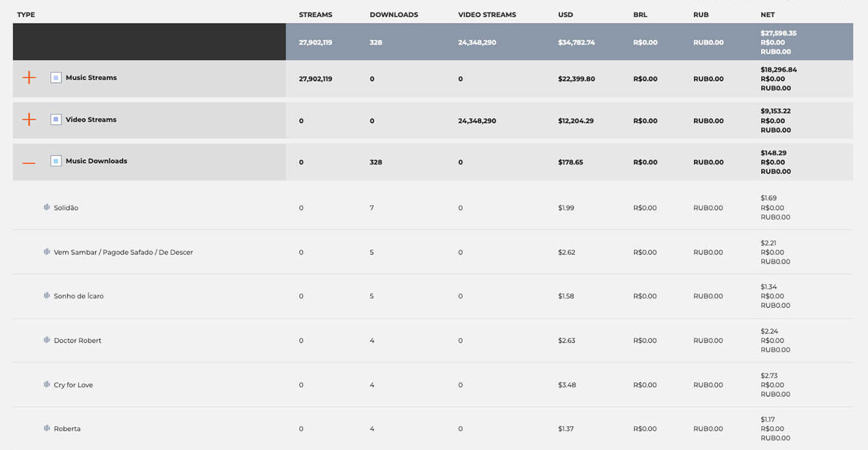Click the waveform icon beside Doctor Robert

(x=47, y=340)
